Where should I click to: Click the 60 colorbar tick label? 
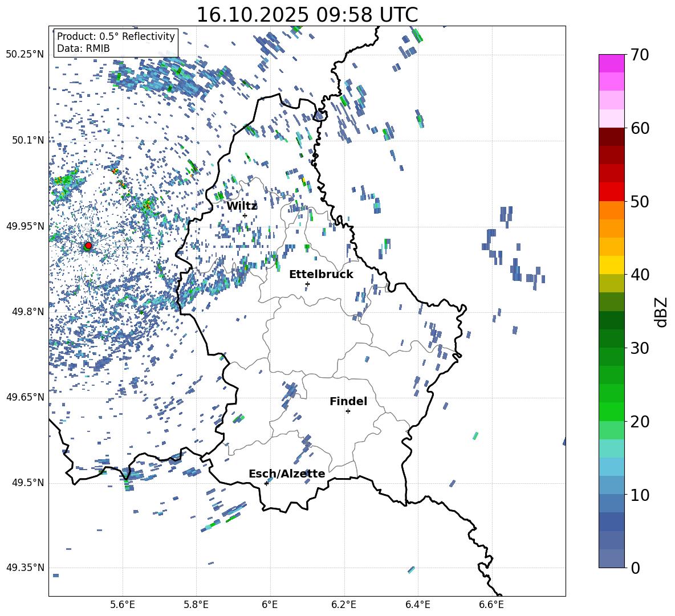pos(639,128)
